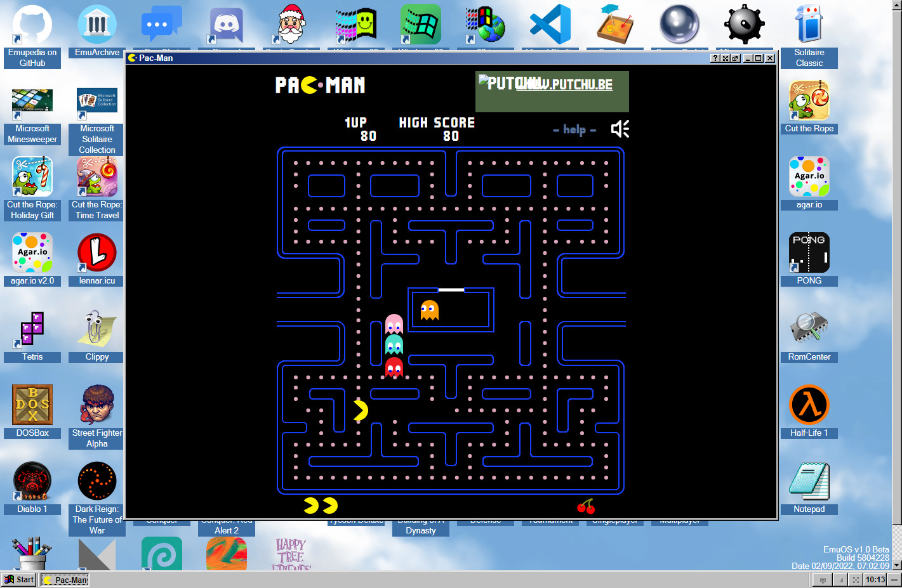Open lennar.icu desktop icon
The height and width of the screenshot is (588, 902).
tap(97, 259)
